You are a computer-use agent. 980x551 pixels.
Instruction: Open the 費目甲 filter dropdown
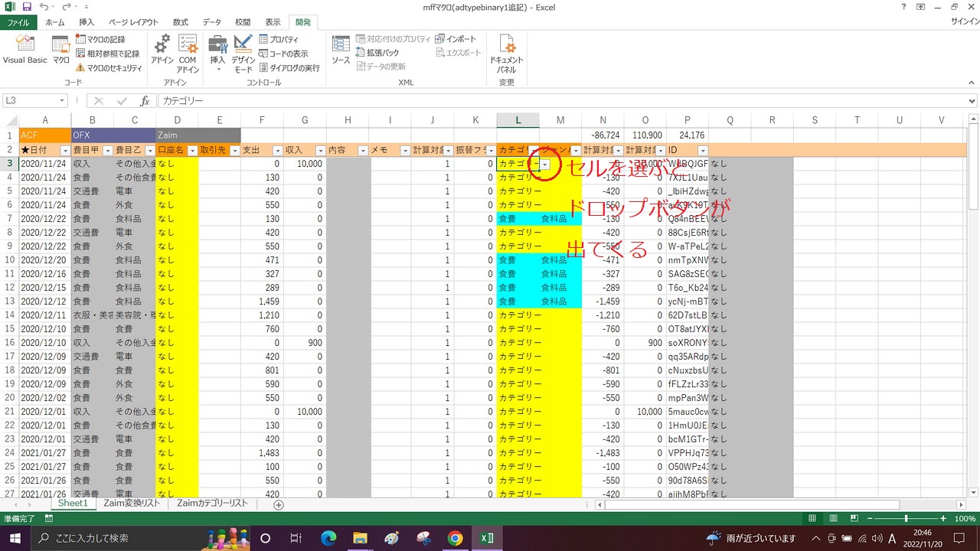[x=106, y=151]
